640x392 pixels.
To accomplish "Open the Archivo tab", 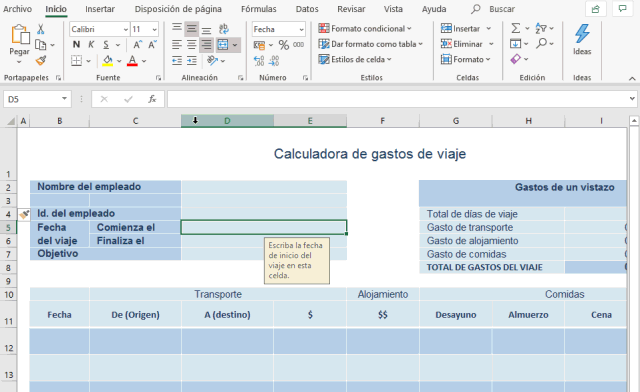I will (x=17, y=9).
